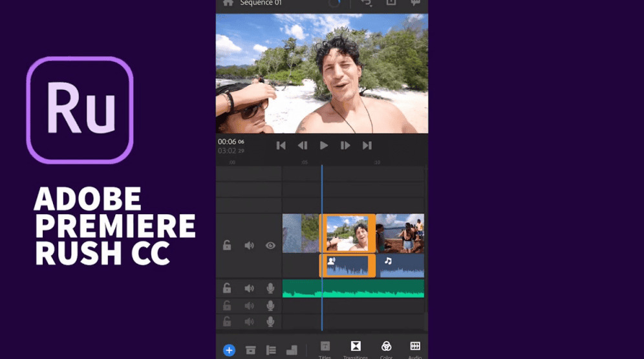Lock the main video track
The image size is (644, 359).
(x=227, y=246)
